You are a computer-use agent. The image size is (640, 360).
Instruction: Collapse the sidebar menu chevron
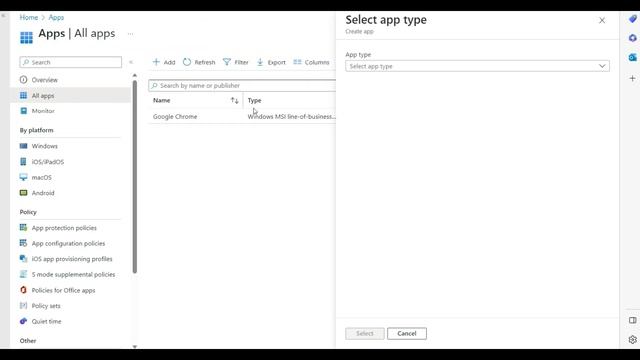[131, 62]
